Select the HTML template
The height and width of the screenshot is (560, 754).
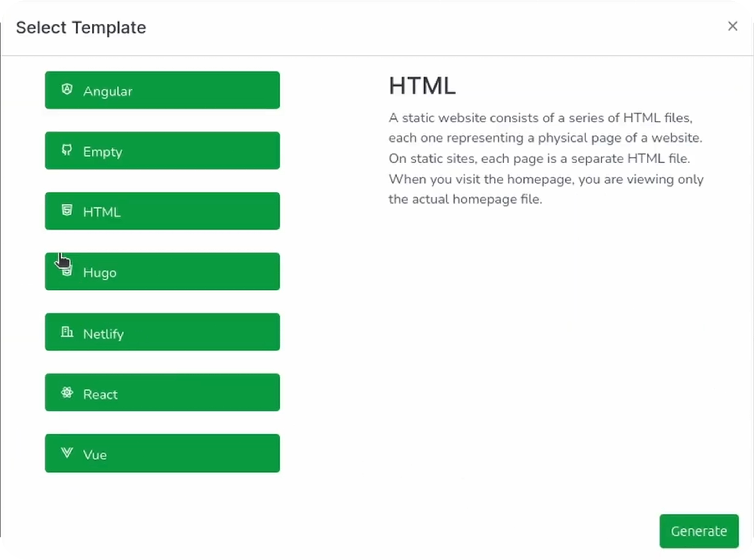tap(162, 211)
